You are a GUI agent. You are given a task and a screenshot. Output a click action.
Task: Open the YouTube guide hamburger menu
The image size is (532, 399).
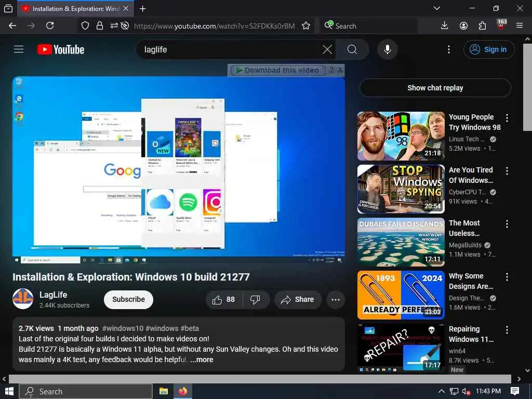tap(19, 49)
